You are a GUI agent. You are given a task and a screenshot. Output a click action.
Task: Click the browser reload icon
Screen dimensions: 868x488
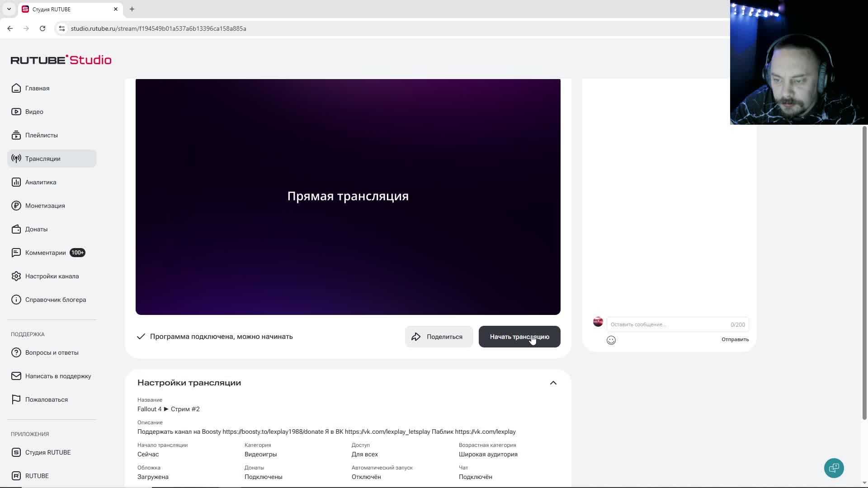click(42, 28)
